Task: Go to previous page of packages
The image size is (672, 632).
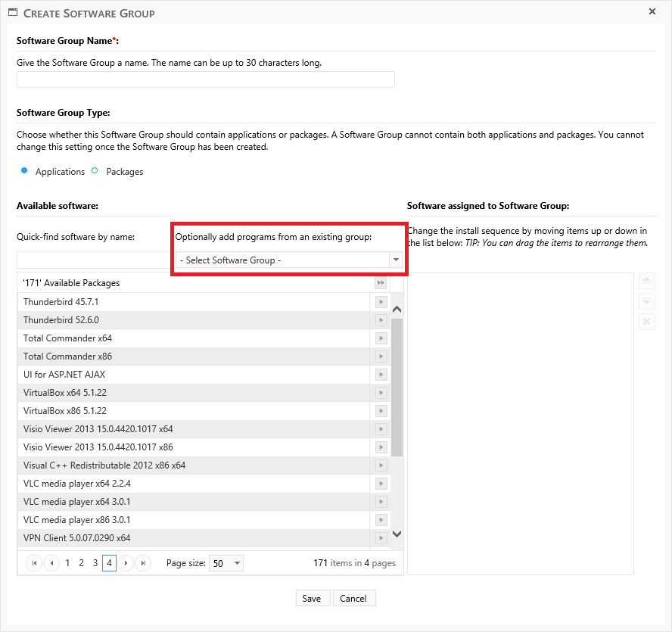Action: 51,563
